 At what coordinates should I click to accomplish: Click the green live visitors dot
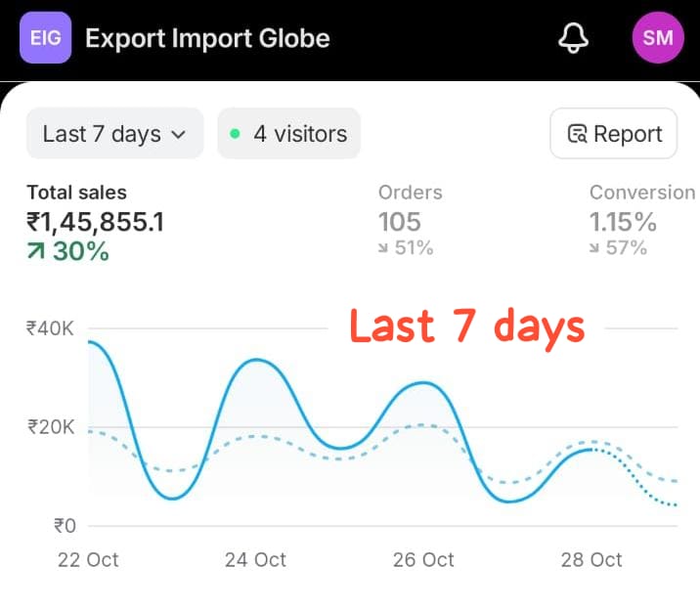tap(235, 134)
